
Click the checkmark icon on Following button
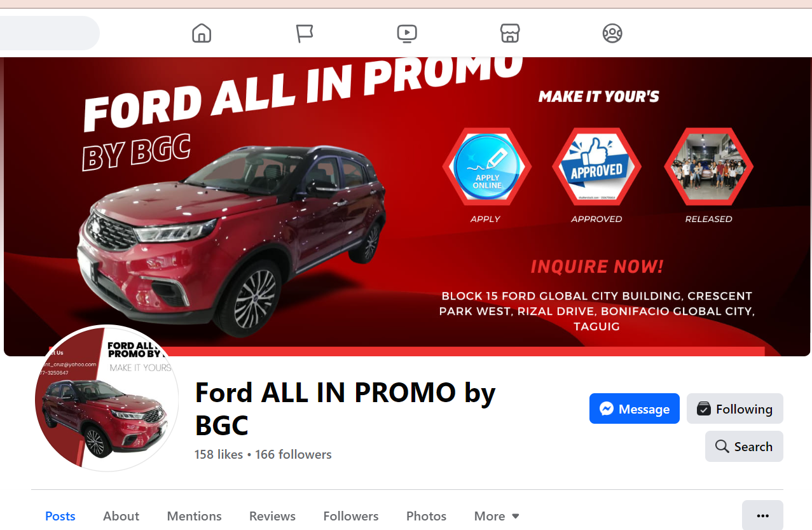click(x=703, y=408)
